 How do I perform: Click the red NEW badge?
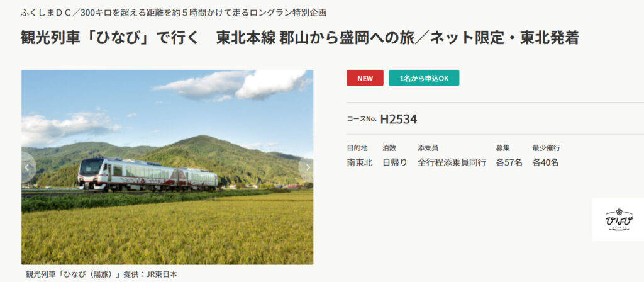point(365,78)
